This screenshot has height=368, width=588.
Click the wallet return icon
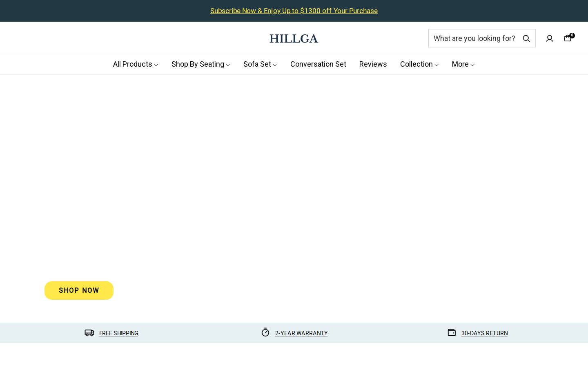click(452, 332)
